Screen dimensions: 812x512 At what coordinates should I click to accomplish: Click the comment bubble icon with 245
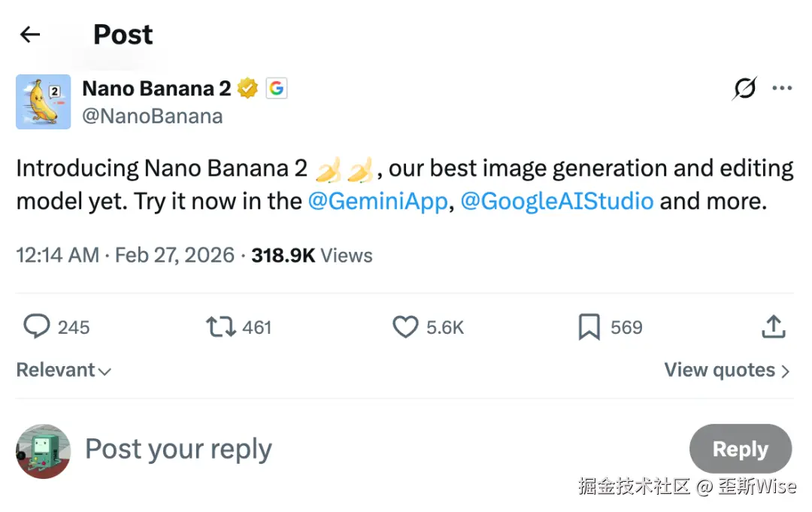point(36,327)
